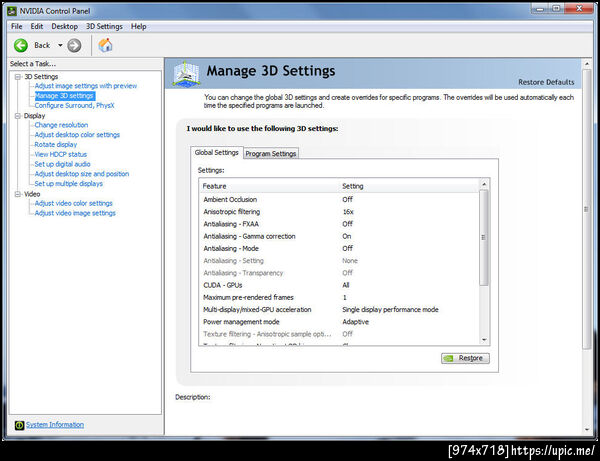
Task: Click the NVIDIA Control Panel title bar icon
Action: click(12, 11)
